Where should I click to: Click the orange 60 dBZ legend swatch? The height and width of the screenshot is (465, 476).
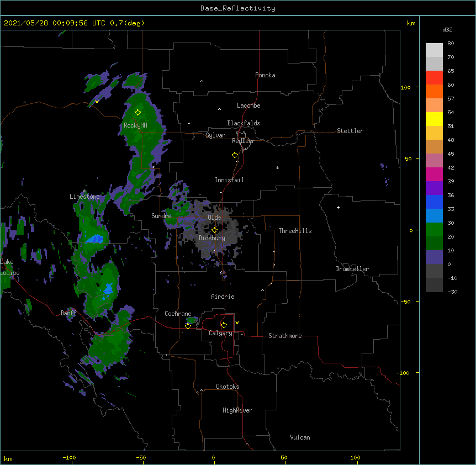434,91
